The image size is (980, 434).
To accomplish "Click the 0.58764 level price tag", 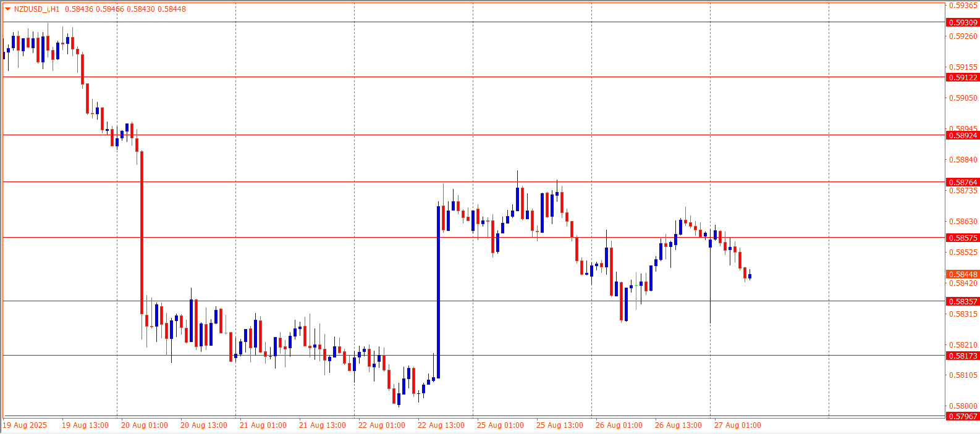I will (x=963, y=183).
